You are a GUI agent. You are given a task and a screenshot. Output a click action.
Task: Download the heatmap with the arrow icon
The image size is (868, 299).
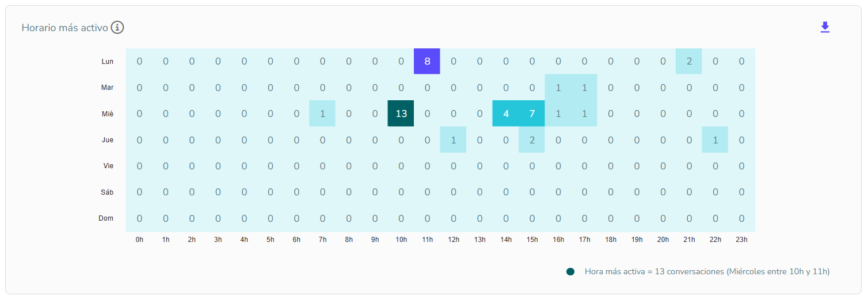click(x=825, y=27)
